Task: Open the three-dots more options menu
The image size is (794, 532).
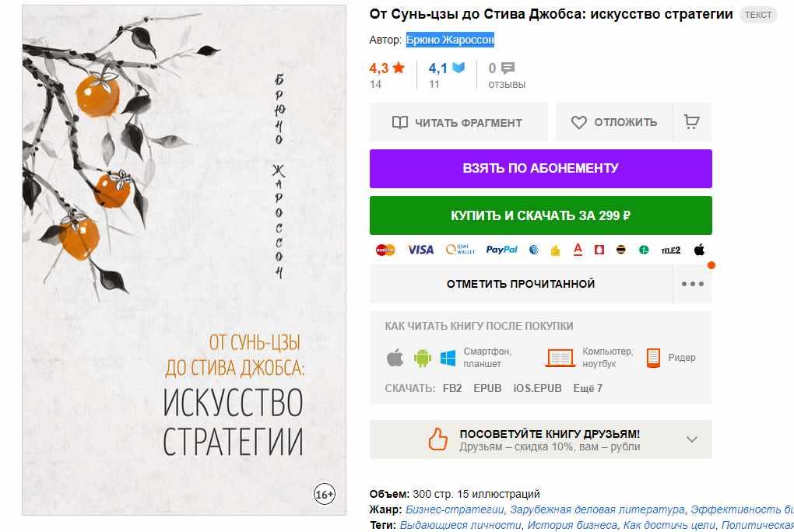Action: pyautogui.click(x=692, y=284)
